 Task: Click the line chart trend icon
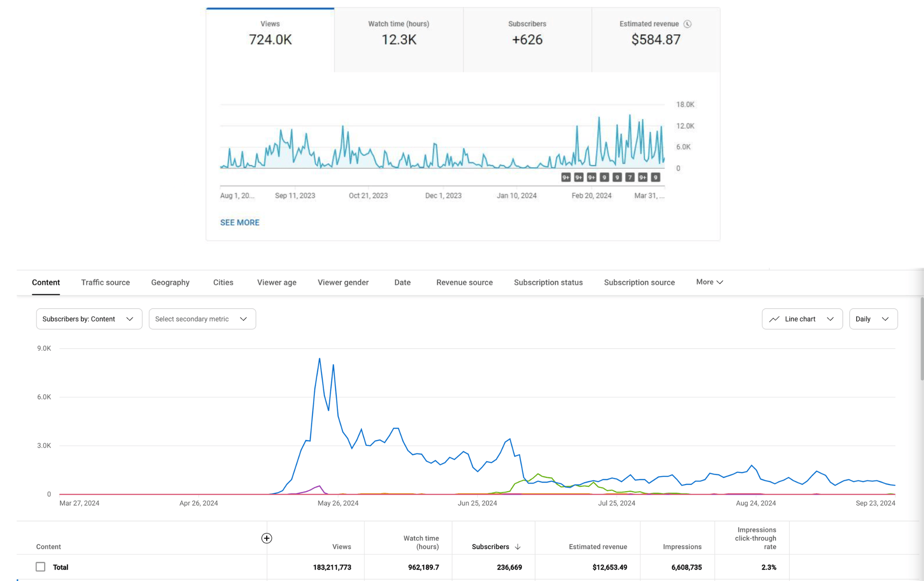point(774,319)
